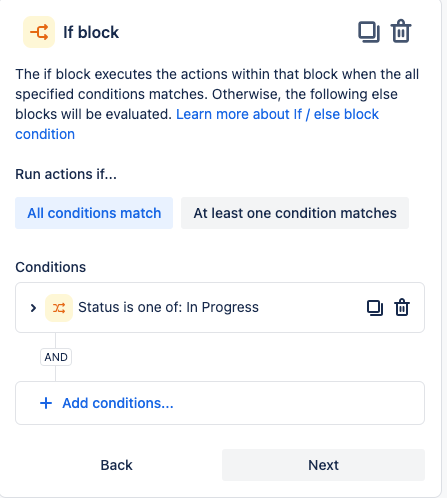Click the orange shuffle icon on Status condition
This screenshot has height=498, width=447.
click(59, 308)
